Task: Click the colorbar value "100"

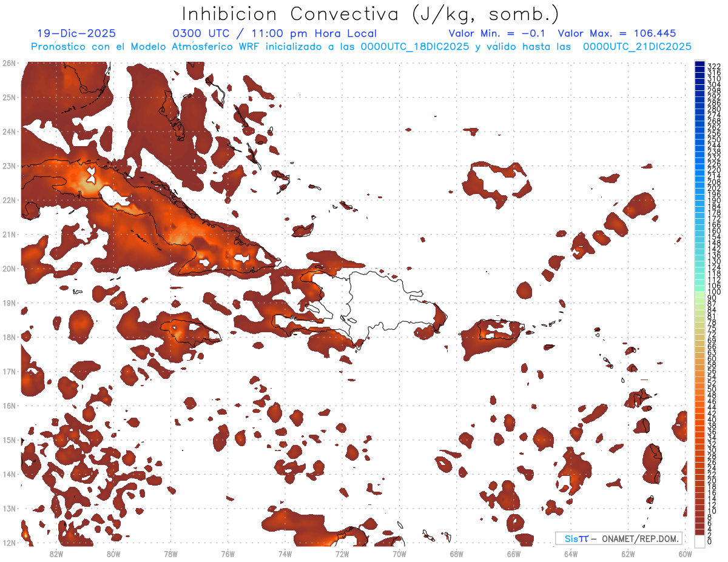Action: pos(714,292)
